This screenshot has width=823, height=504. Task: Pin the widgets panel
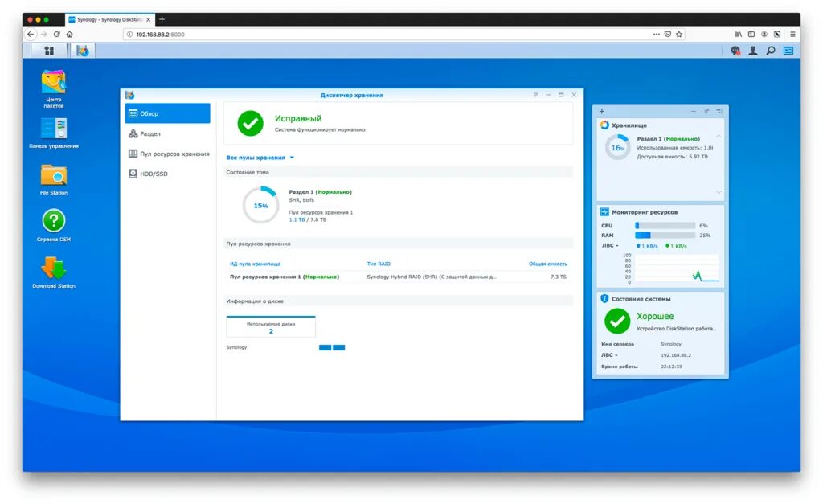pos(706,111)
